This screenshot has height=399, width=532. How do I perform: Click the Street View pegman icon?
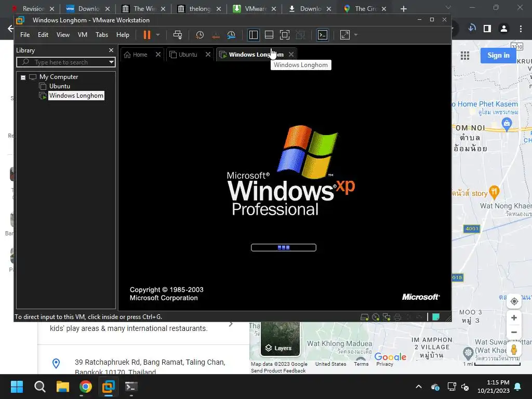514,350
